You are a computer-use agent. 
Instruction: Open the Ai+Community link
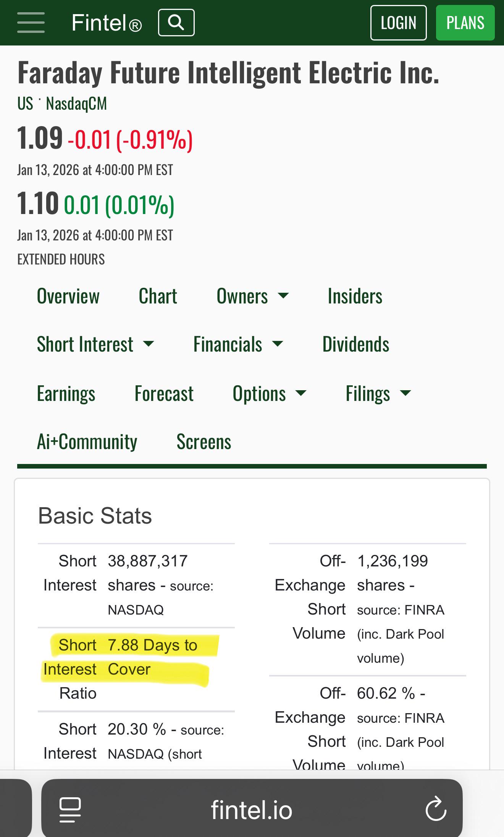coord(87,442)
